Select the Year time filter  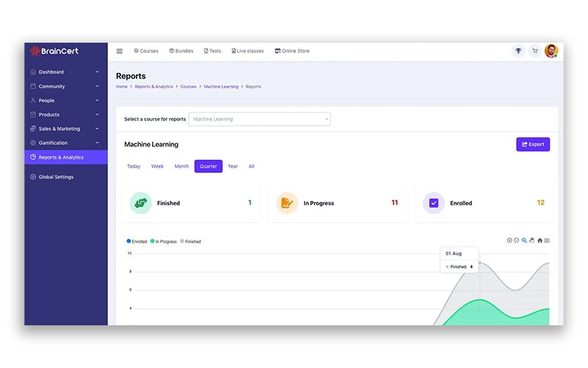tap(233, 166)
